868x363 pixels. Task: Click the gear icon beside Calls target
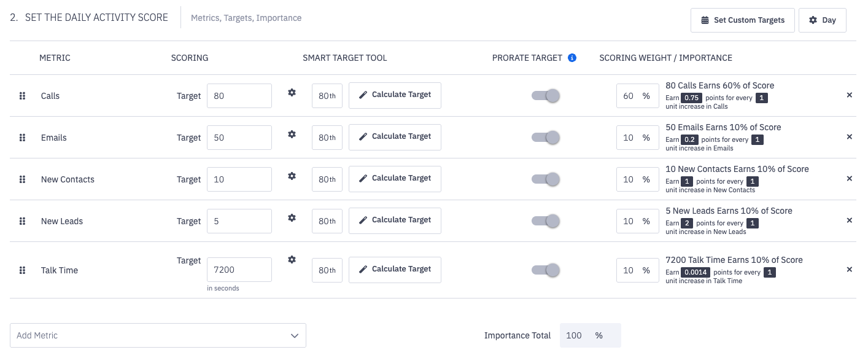click(x=292, y=92)
